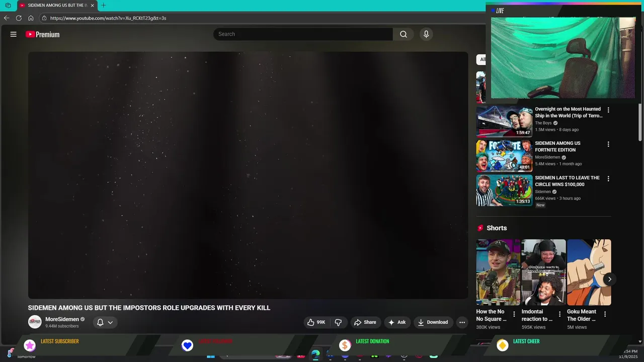Switch to Sidemen Among Us browser tab

coord(57,5)
